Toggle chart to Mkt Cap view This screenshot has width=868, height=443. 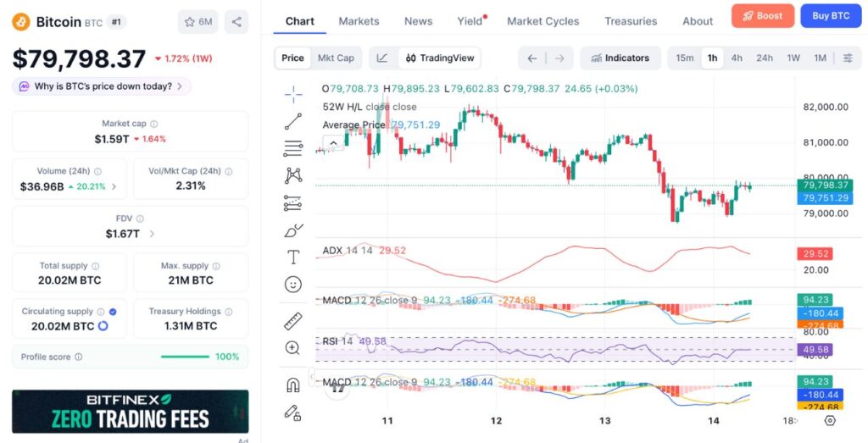[336, 58]
